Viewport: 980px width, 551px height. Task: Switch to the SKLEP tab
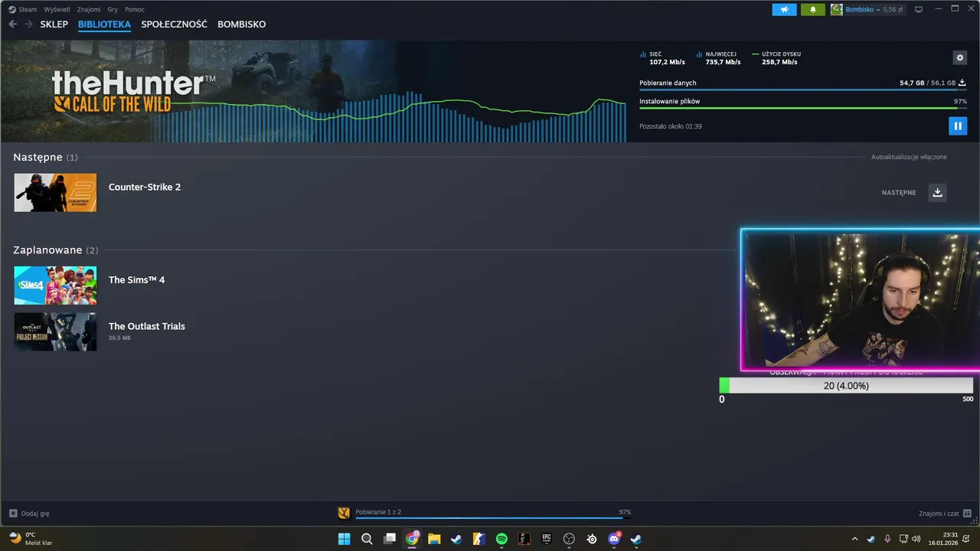(54, 24)
